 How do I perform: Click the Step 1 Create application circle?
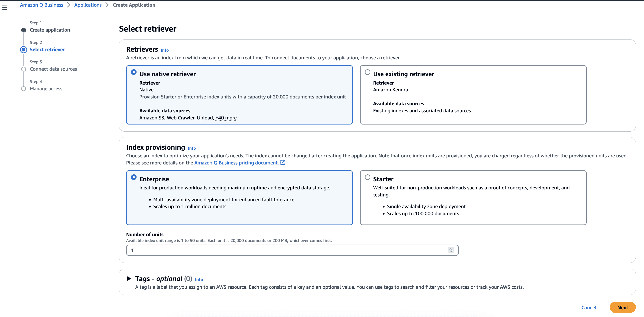24,30
